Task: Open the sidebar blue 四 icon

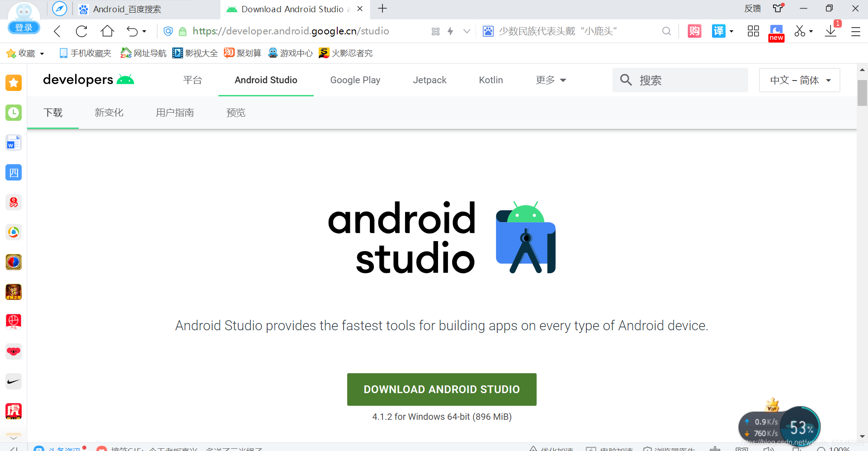Action: pos(14,172)
